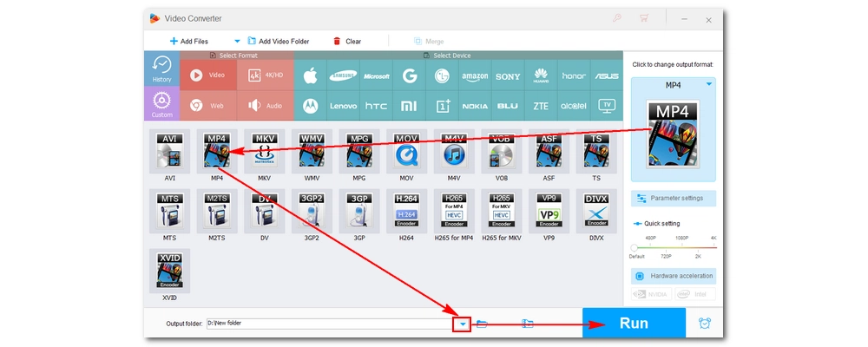Expand the output folder path dropdown

pyautogui.click(x=462, y=324)
